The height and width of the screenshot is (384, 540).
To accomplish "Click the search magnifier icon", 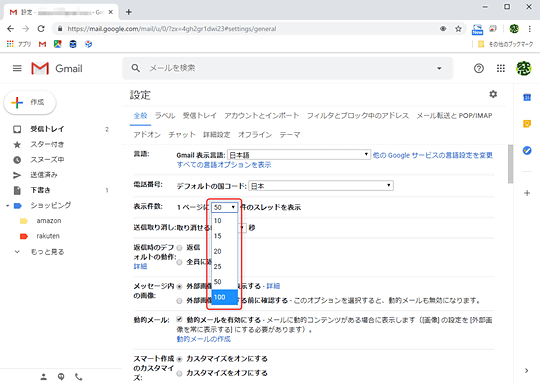I will (x=136, y=68).
